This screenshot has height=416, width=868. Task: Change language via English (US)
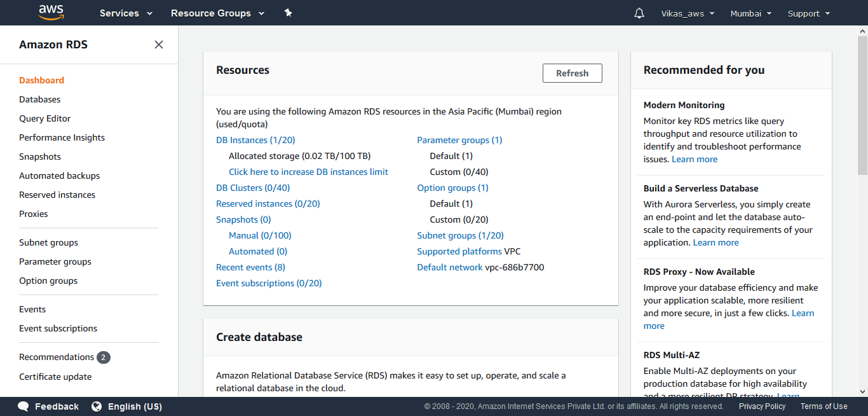135,406
